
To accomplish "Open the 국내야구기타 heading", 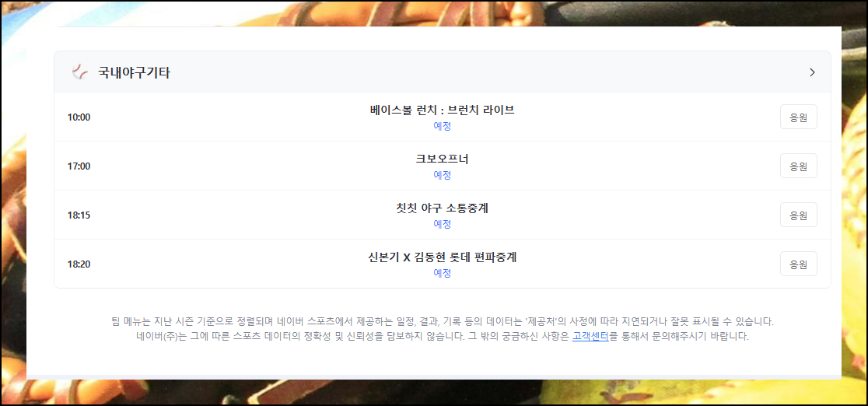I will (134, 72).
